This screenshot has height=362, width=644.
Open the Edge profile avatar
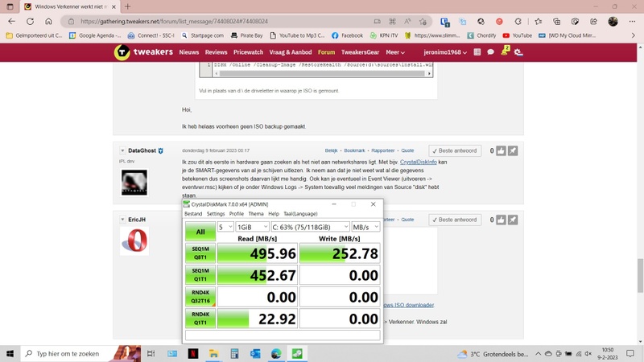click(x=613, y=22)
